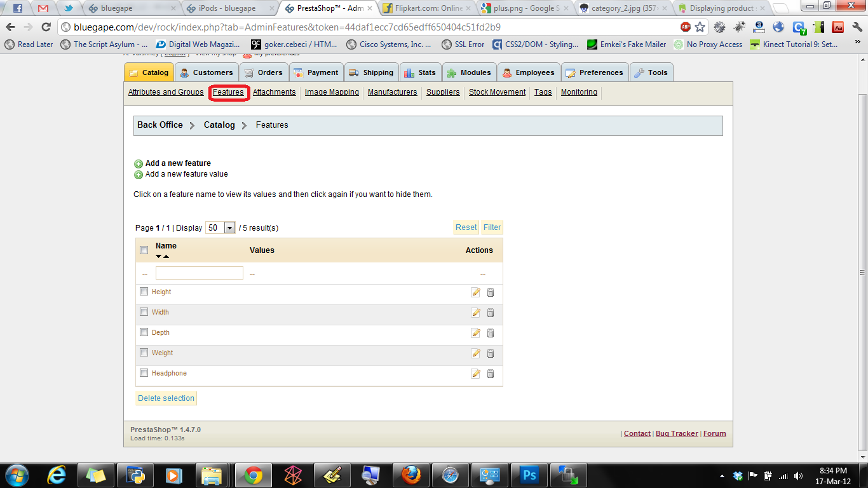Click the green plus icon for new feature value
The width and height of the screenshot is (868, 488).
139,175
